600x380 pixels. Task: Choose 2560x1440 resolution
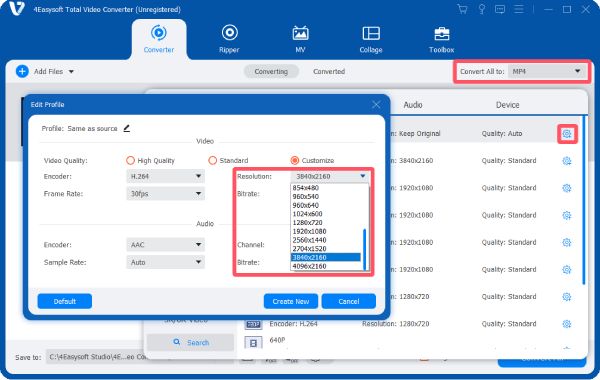(x=309, y=240)
